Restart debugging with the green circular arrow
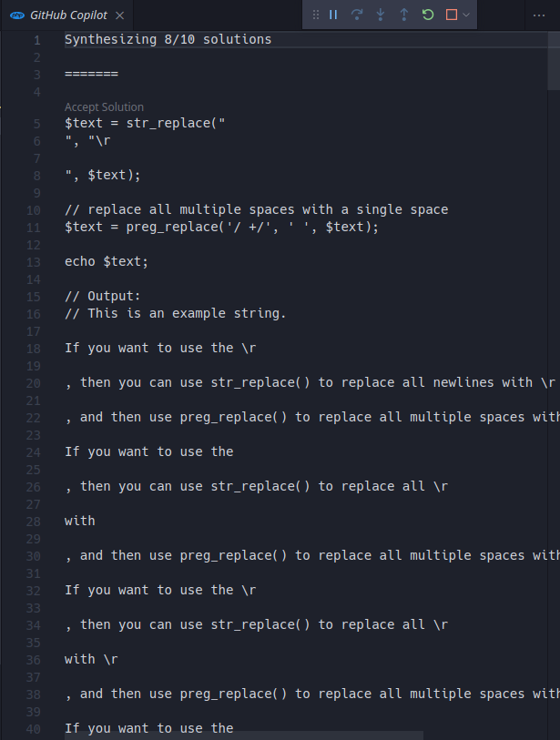The height and width of the screenshot is (740, 560). click(428, 15)
